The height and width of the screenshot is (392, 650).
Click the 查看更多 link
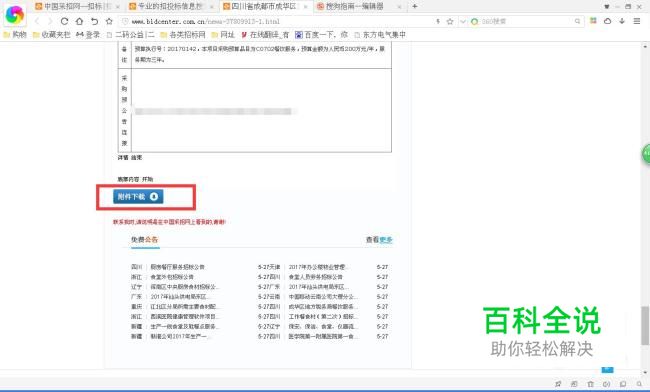pos(379,240)
